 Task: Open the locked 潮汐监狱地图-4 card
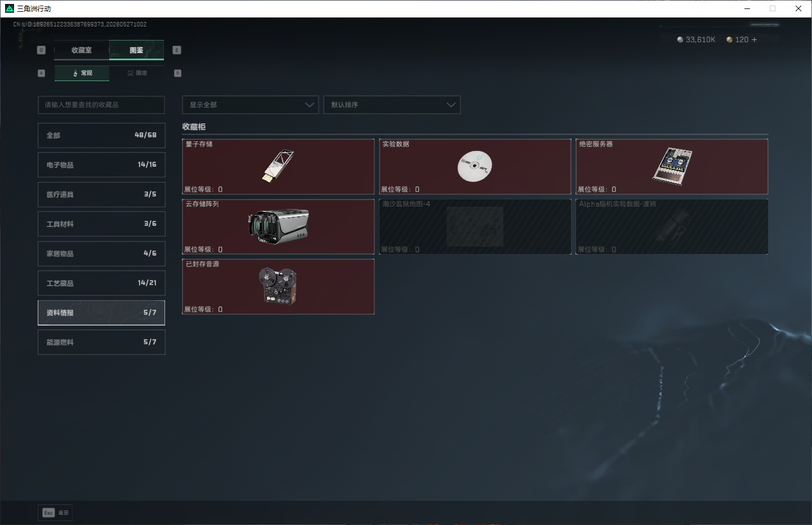click(475, 226)
